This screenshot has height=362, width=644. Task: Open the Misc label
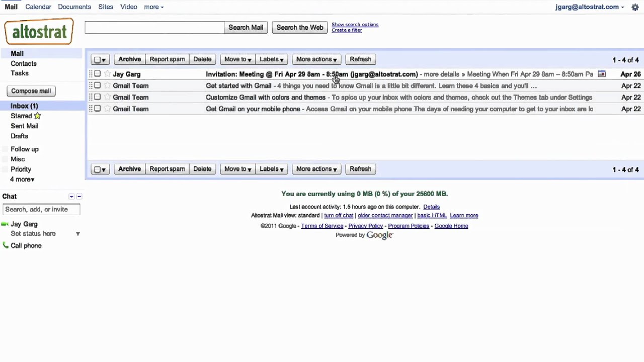click(x=18, y=159)
